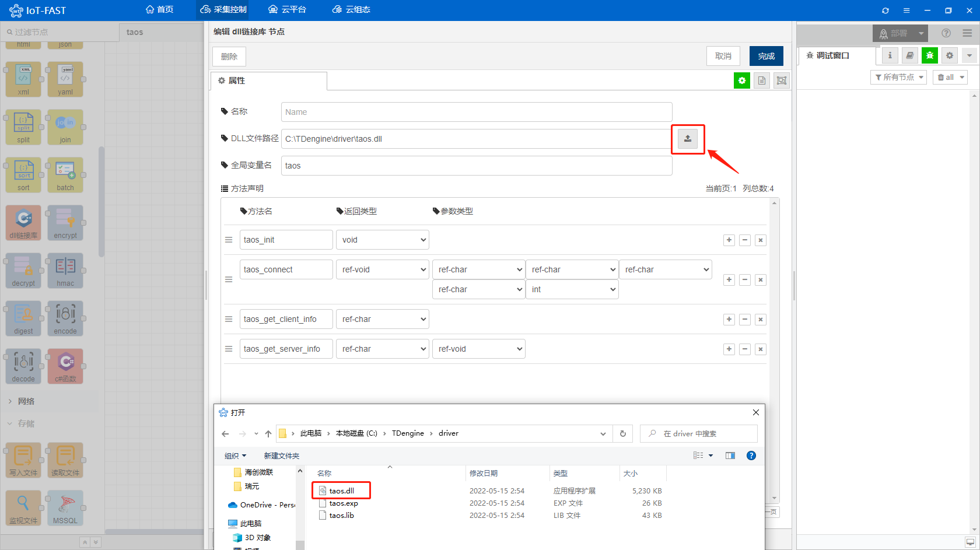The image size is (980, 550).
Task: Select the batch node in the palette
Action: [65, 175]
